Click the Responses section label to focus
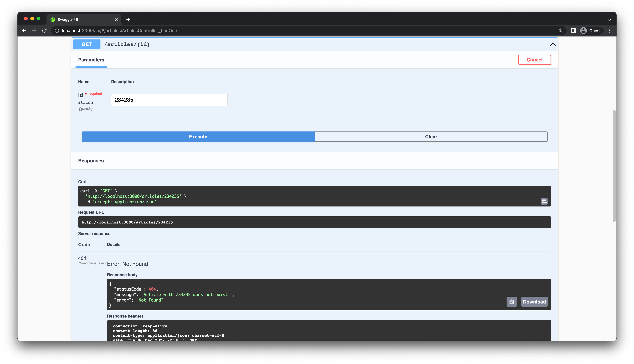Screen dimensions: 634x364 91,160
